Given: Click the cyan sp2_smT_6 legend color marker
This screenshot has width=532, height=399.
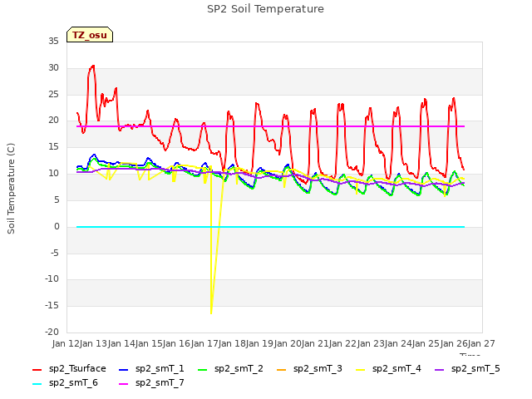Looking at the screenshot, I should coord(37,384).
